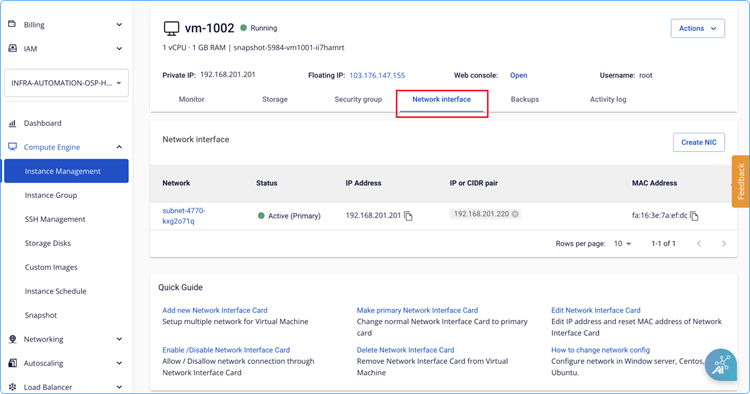Open Delete Network Interface Card guide
The width and height of the screenshot is (750, 394).
pos(405,350)
